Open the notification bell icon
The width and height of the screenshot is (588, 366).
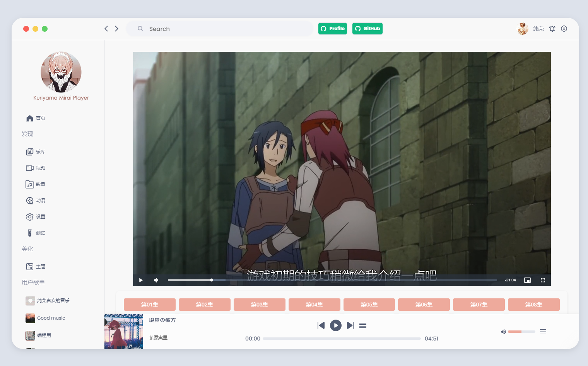[x=552, y=29]
